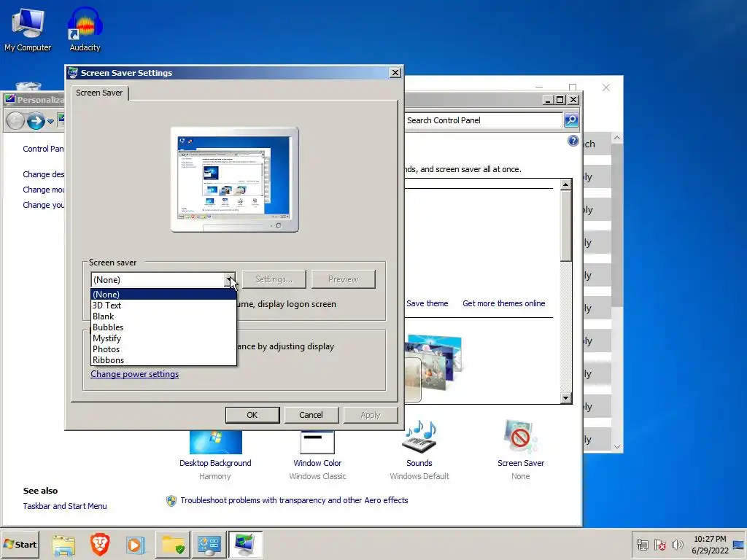Open the Audacity desktop shortcut
747x560 pixels.
click(85, 28)
